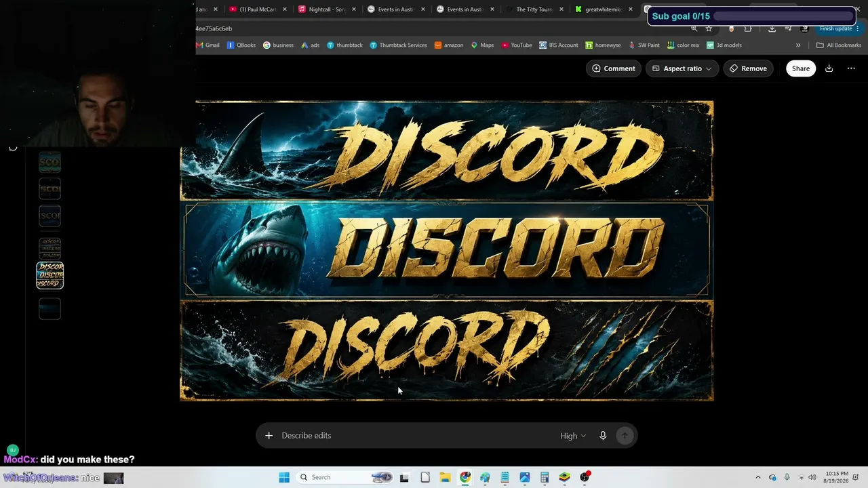This screenshot has height=488, width=868.
Task: Close the Nightcall tab
Action: click(x=354, y=9)
